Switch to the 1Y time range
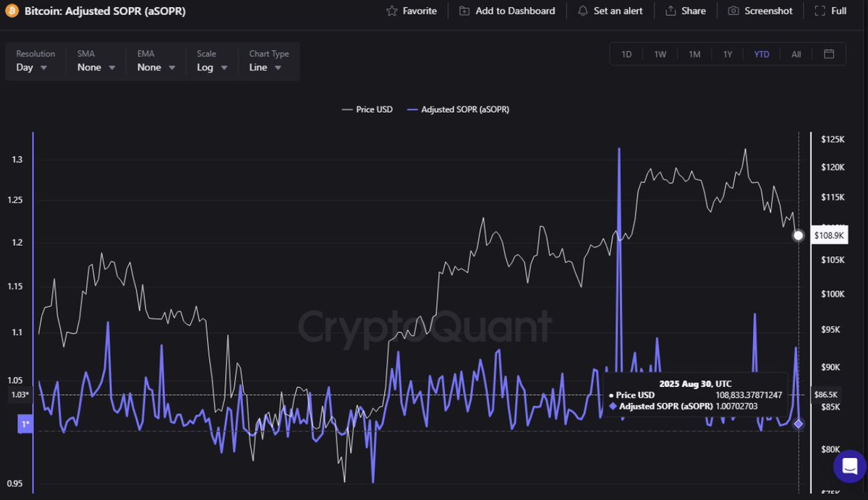868x500 pixels. coord(728,54)
